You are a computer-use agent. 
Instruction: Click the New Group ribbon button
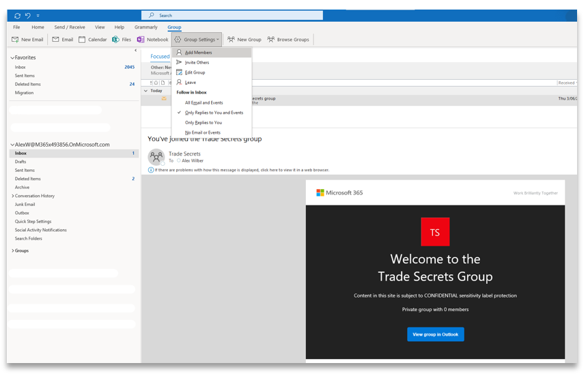point(244,40)
